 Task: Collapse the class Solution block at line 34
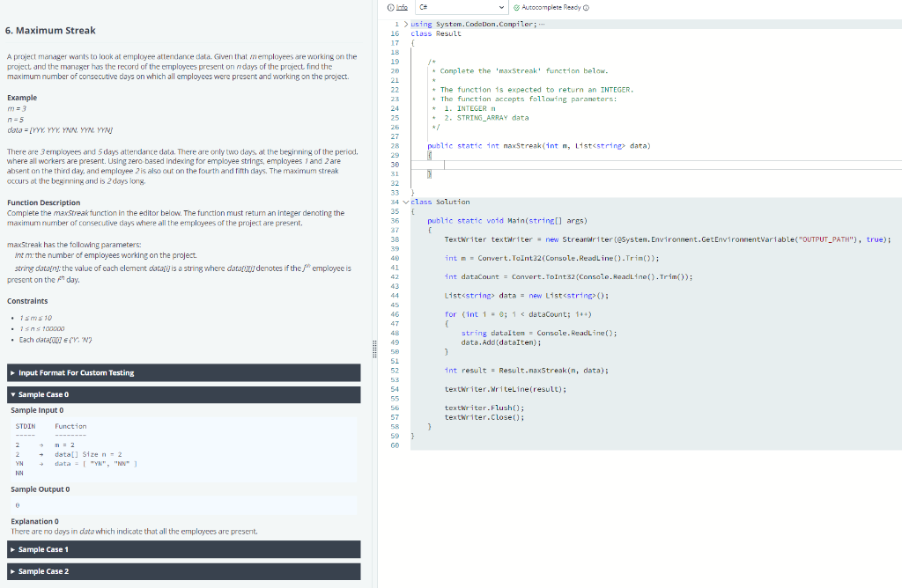(406, 202)
